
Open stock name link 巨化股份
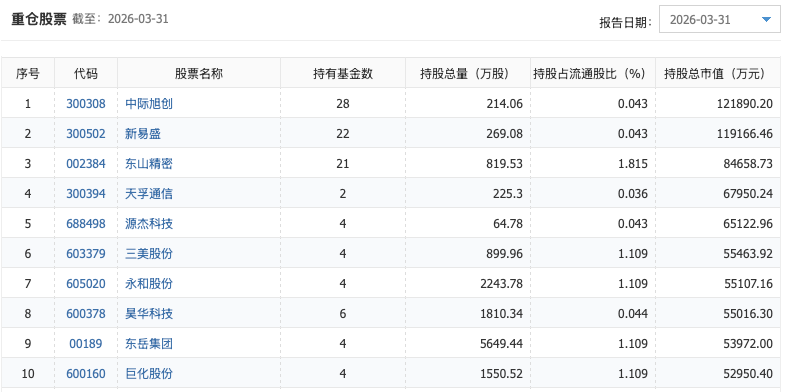[149, 374]
